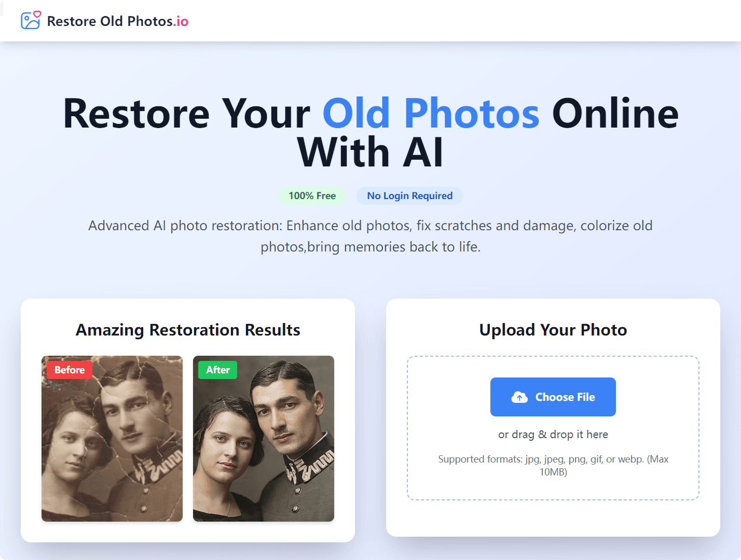
Task: Click the photo-heart logo icon in header
Action: (x=31, y=20)
